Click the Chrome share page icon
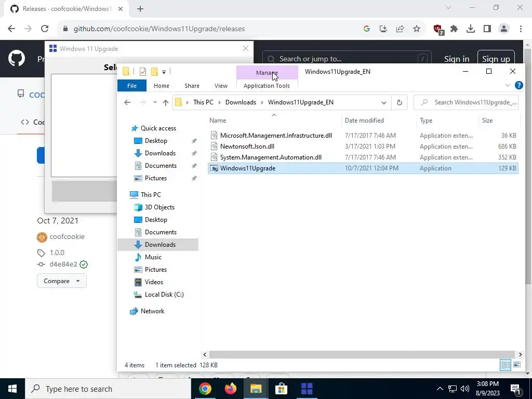This screenshot has height=399, width=532. [400, 29]
